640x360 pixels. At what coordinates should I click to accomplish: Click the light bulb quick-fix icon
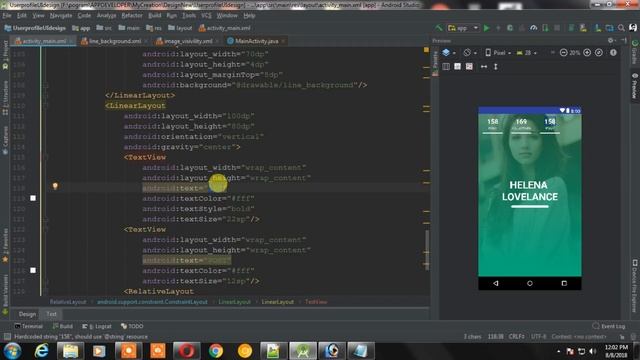pos(55,186)
